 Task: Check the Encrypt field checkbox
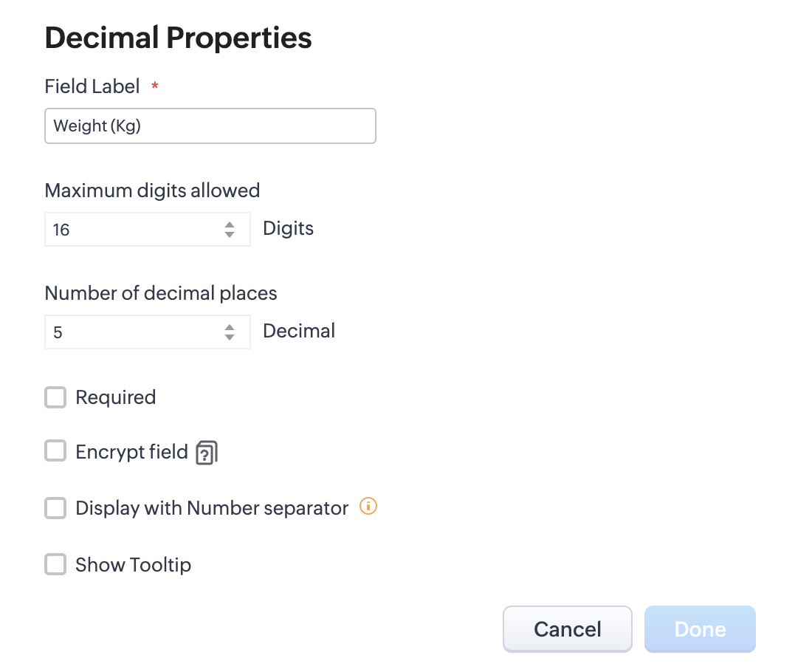coord(55,451)
